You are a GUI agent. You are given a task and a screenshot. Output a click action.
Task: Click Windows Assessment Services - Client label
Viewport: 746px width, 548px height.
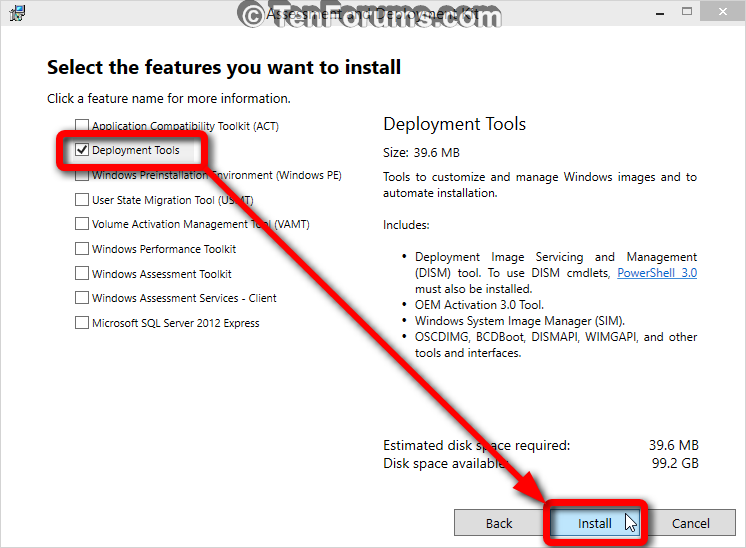[x=184, y=298]
